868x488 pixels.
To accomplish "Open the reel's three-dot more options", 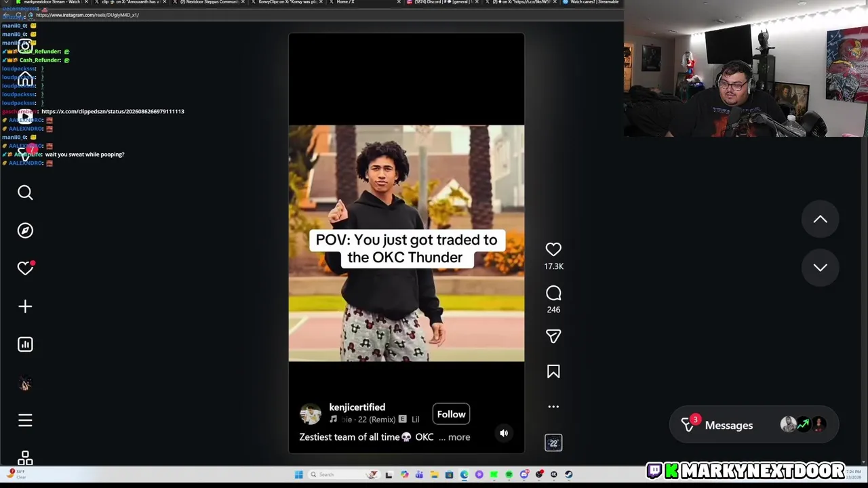I will (x=553, y=407).
